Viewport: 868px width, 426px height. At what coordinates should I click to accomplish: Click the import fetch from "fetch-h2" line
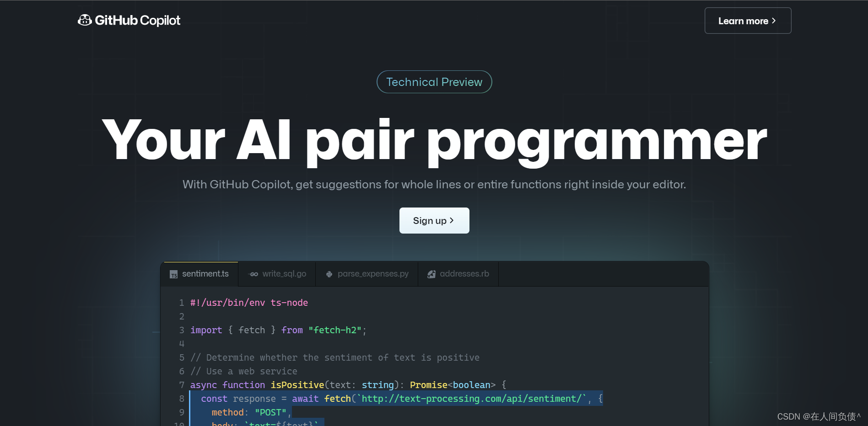(x=278, y=330)
